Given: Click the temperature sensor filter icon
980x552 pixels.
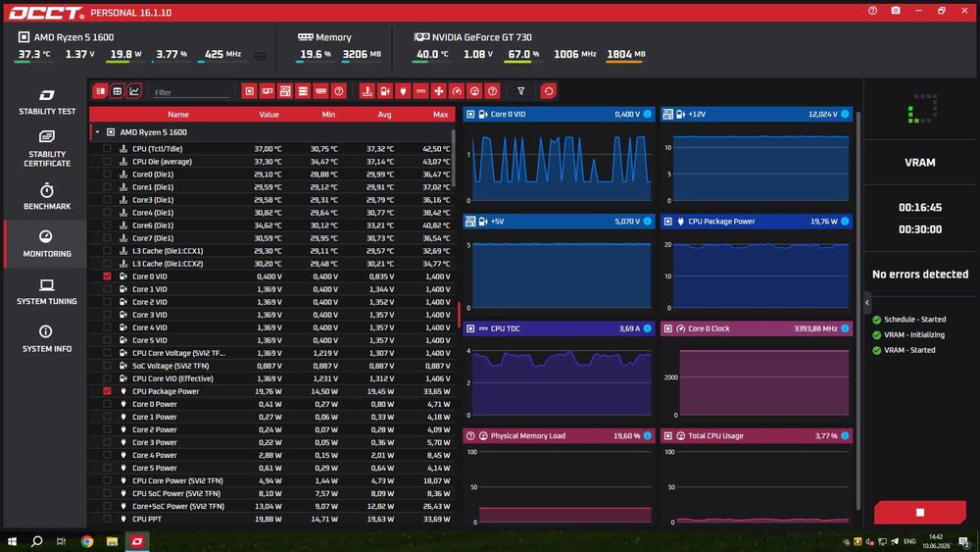Looking at the screenshot, I should pyautogui.click(x=367, y=91).
